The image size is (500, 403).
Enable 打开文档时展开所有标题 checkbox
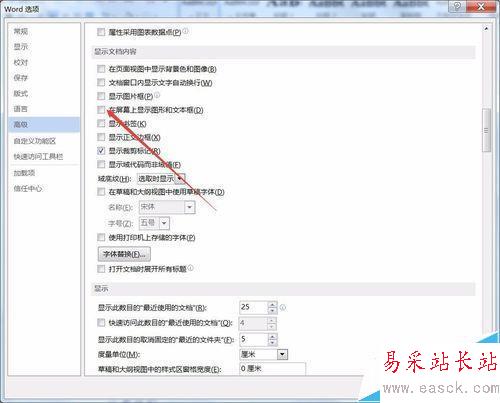(101, 269)
